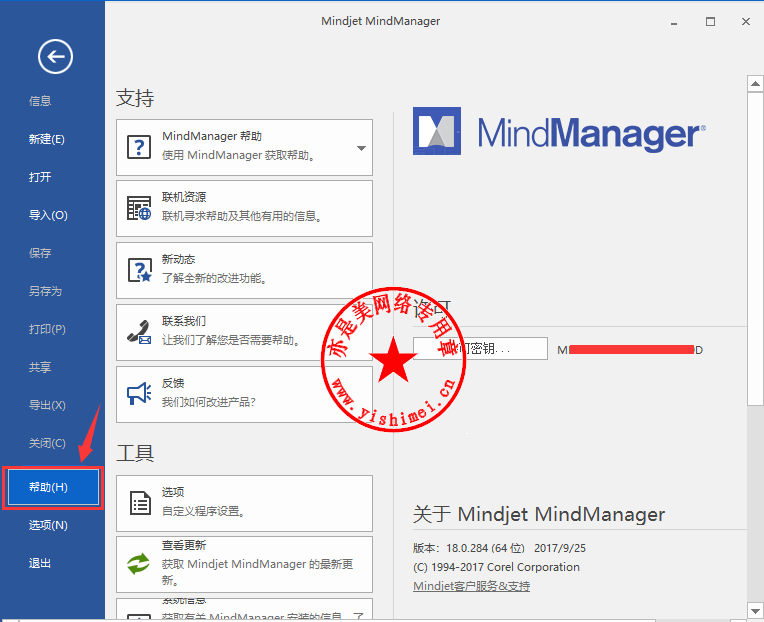Select 打印(P) in the sidebar
Image resolution: width=764 pixels, height=622 pixels.
coord(47,329)
